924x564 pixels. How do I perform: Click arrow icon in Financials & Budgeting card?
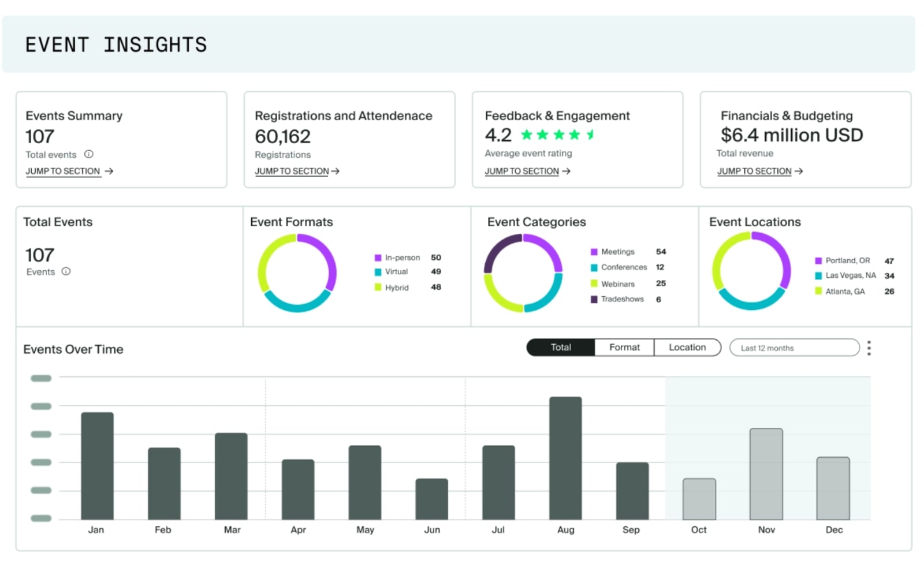click(x=799, y=171)
